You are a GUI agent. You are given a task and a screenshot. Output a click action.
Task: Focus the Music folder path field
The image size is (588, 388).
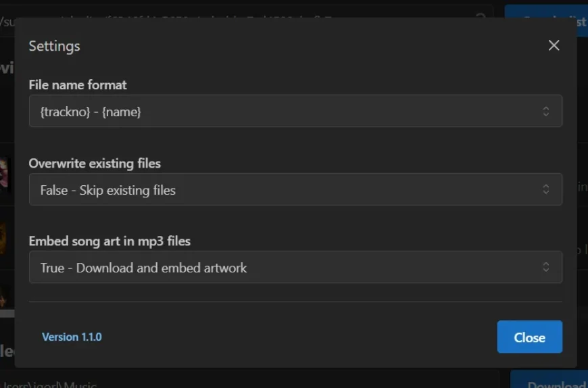[x=249, y=379]
